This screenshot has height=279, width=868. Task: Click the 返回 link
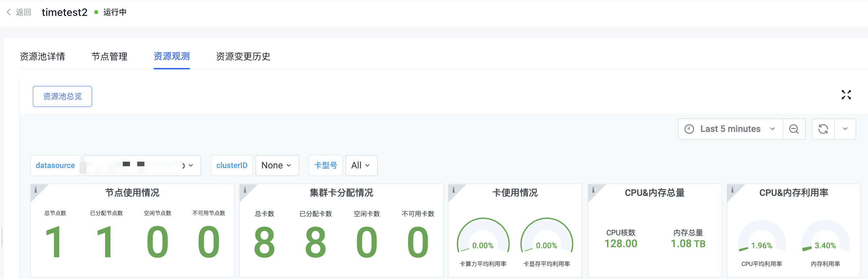pos(23,12)
